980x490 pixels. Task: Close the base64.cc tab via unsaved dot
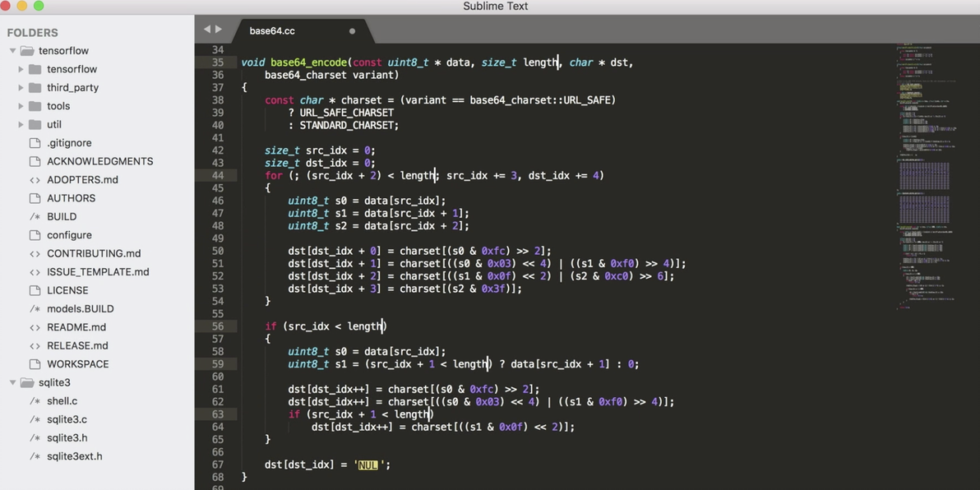352,31
